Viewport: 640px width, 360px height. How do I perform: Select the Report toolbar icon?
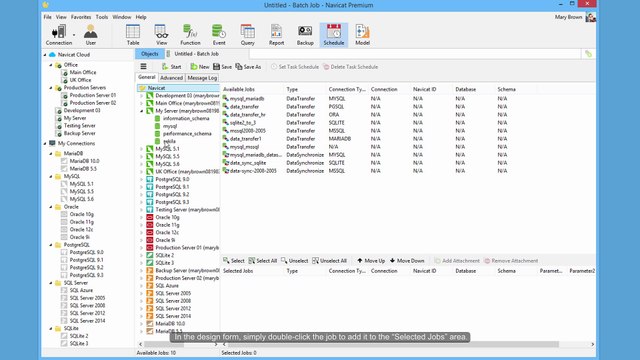click(276, 35)
